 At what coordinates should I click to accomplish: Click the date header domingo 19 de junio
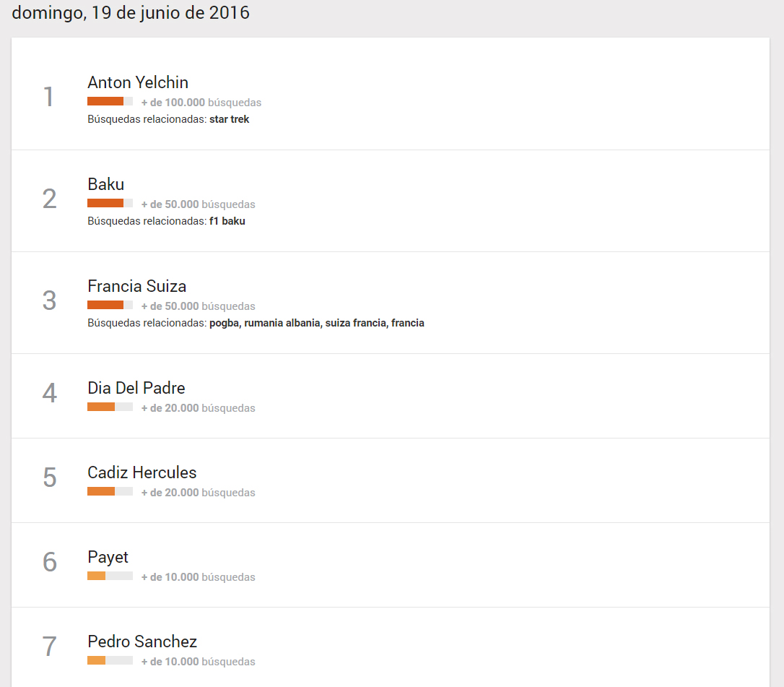pyautogui.click(x=131, y=13)
